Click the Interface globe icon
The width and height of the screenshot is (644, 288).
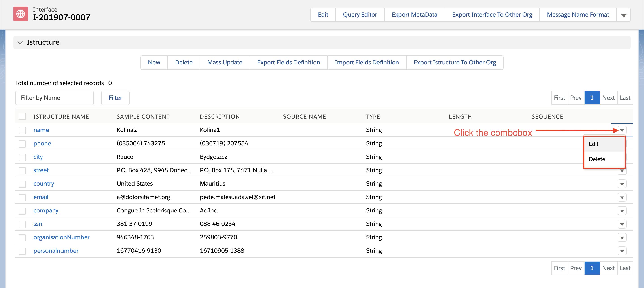21,14
